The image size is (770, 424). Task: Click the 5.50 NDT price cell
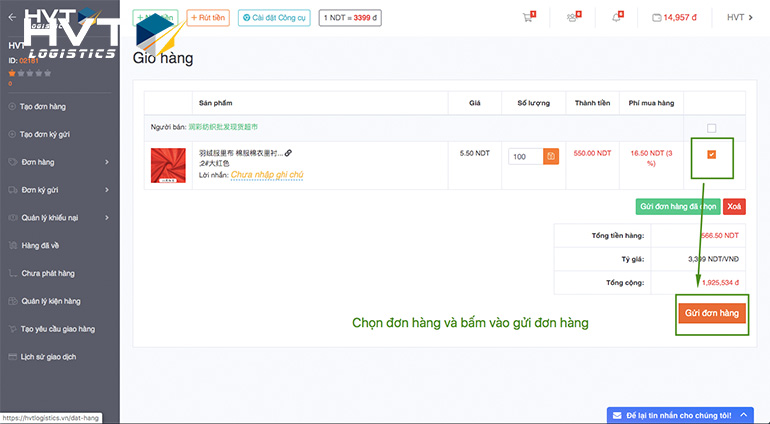pyautogui.click(x=474, y=153)
